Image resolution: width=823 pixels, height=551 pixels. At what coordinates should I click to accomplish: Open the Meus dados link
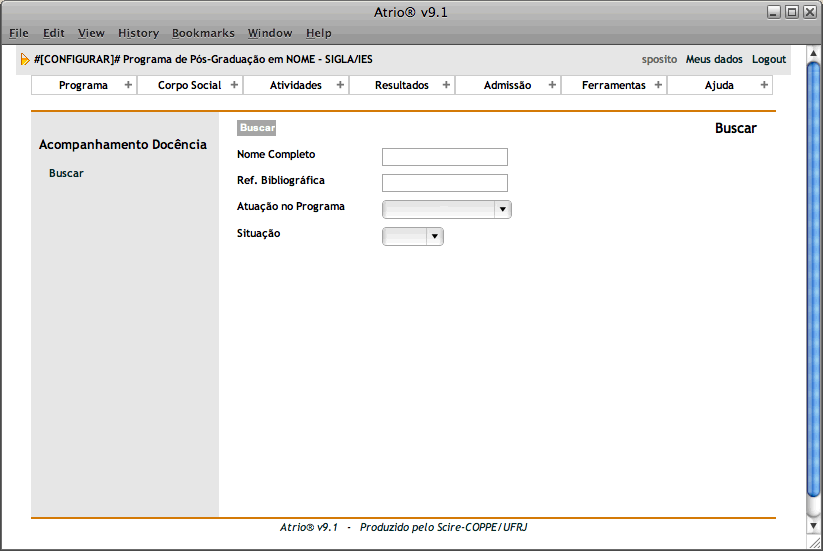(714, 60)
